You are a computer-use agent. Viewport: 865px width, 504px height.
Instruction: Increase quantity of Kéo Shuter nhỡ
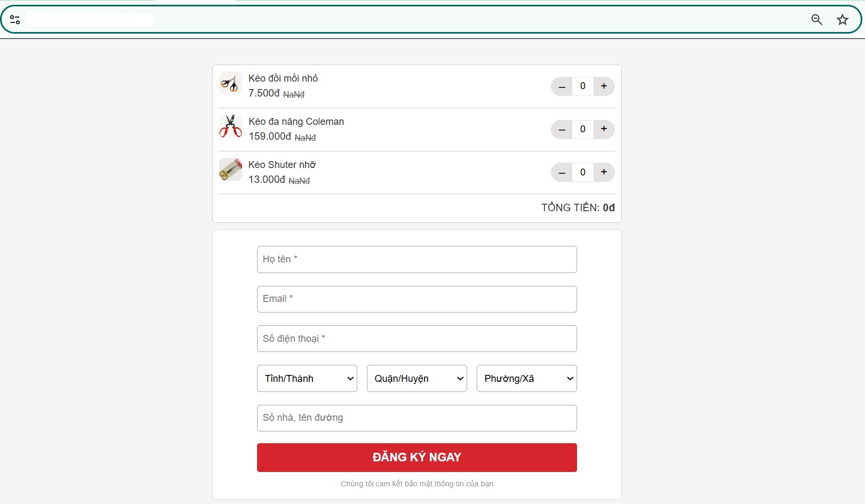coord(604,172)
